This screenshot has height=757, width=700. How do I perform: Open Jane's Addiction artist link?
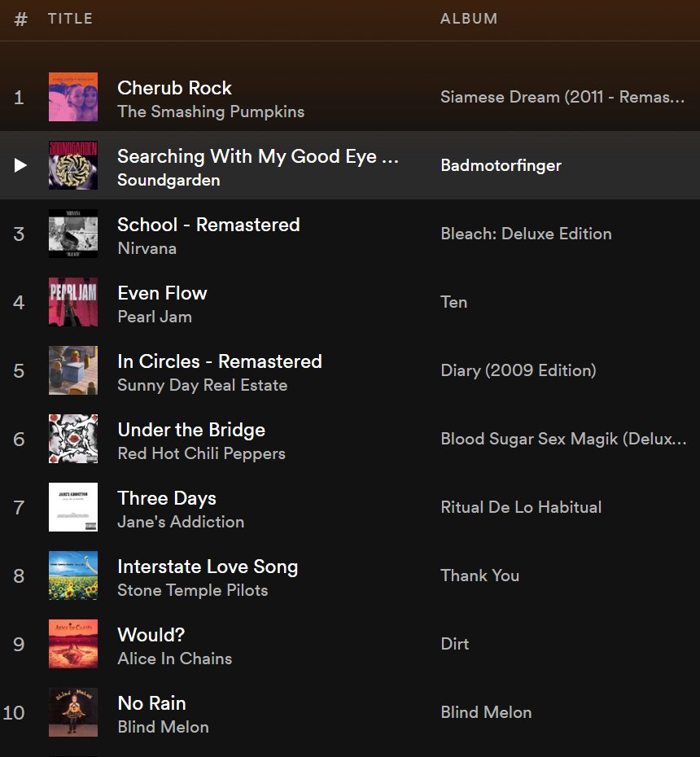pyautogui.click(x=181, y=522)
